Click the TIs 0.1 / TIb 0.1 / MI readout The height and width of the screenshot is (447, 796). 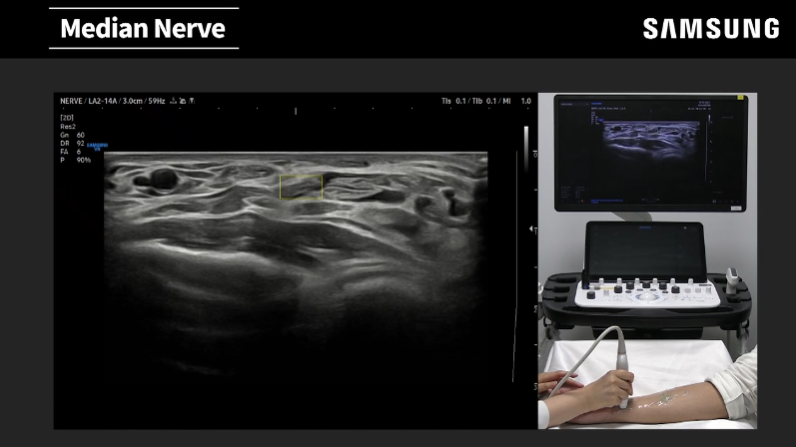tap(486, 101)
